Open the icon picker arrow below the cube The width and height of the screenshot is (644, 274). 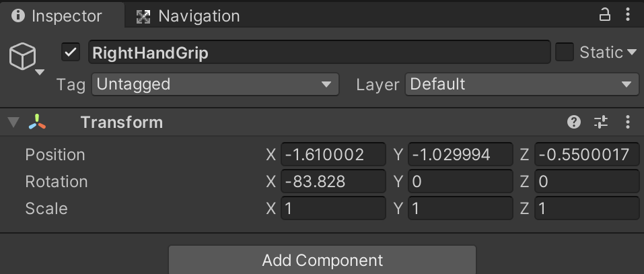tap(40, 72)
